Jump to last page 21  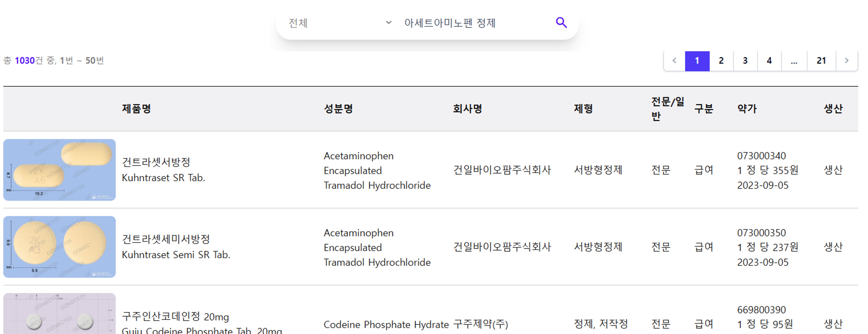tap(821, 61)
